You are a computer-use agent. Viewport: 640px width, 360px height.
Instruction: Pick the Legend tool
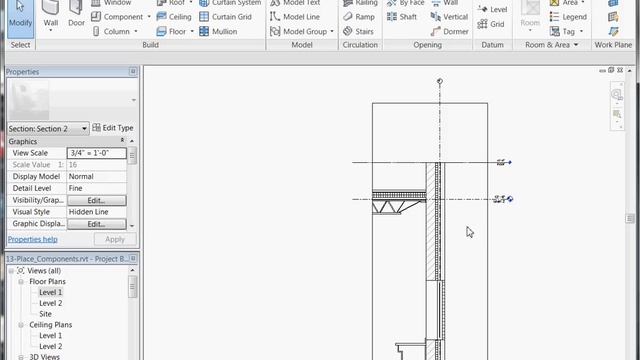[x=568, y=17]
